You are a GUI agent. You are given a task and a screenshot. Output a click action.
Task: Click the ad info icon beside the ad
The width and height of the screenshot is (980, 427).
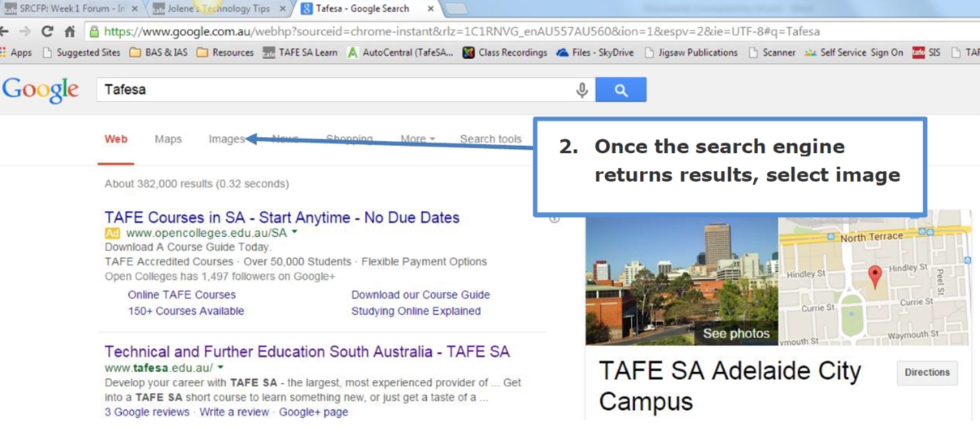554,218
